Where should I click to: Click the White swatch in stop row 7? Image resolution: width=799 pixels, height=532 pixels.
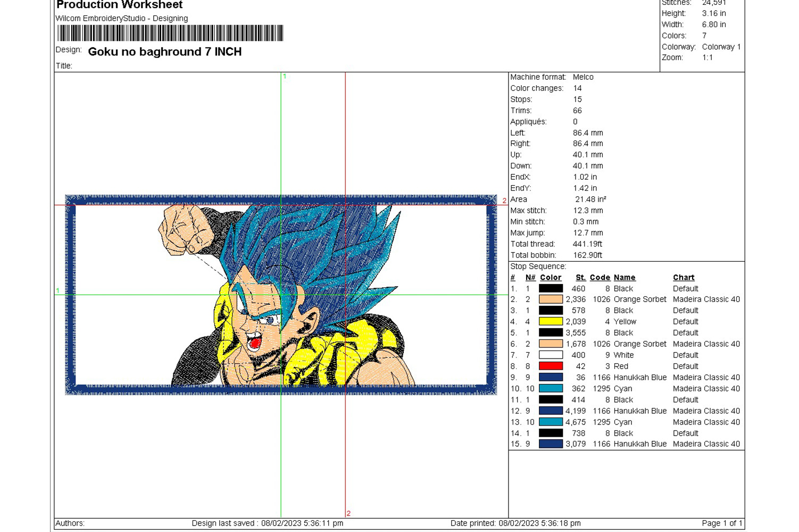pyautogui.click(x=551, y=355)
